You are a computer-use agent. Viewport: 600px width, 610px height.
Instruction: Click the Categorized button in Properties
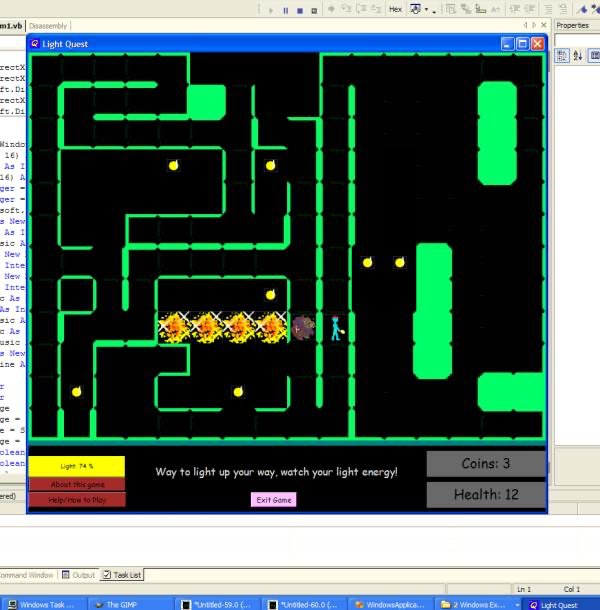tap(562, 56)
